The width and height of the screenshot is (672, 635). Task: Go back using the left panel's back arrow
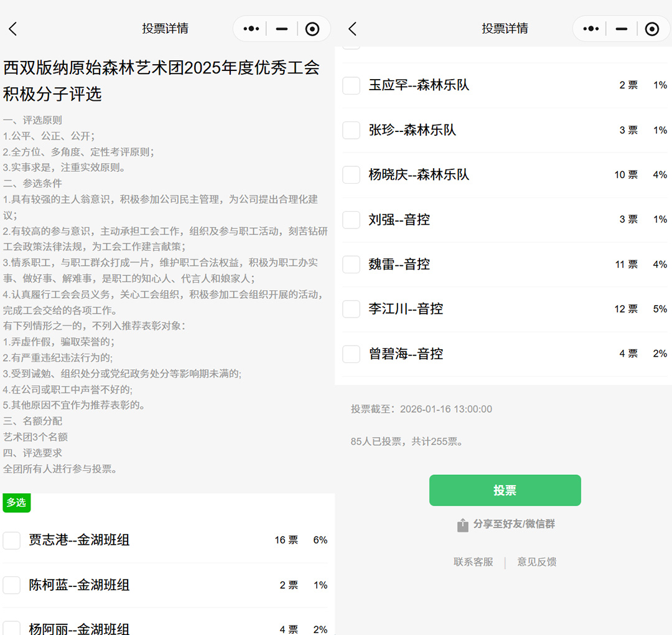(13, 29)
